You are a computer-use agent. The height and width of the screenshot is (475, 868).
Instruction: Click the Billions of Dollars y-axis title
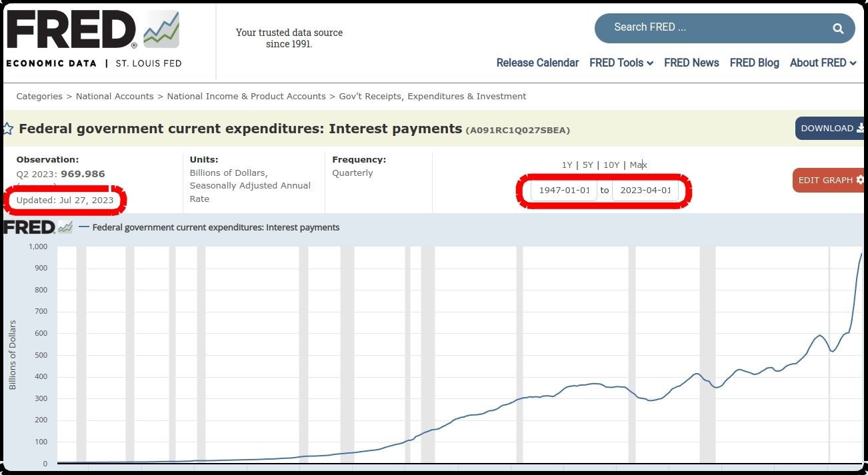coord(12,354)
